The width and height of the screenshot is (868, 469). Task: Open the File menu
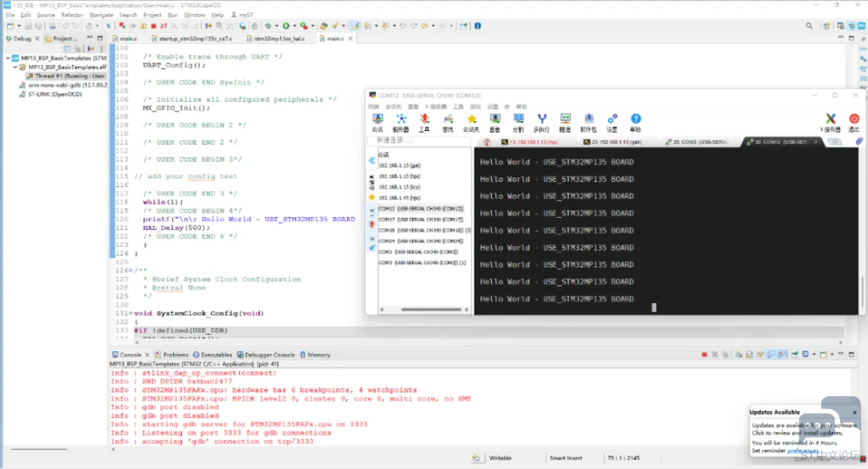(10, 15)
